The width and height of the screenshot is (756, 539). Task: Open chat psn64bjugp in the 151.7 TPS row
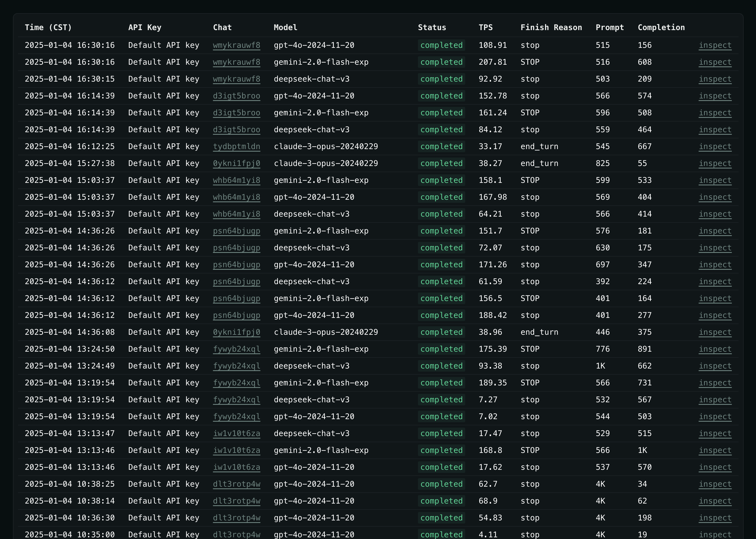point(237,231)
